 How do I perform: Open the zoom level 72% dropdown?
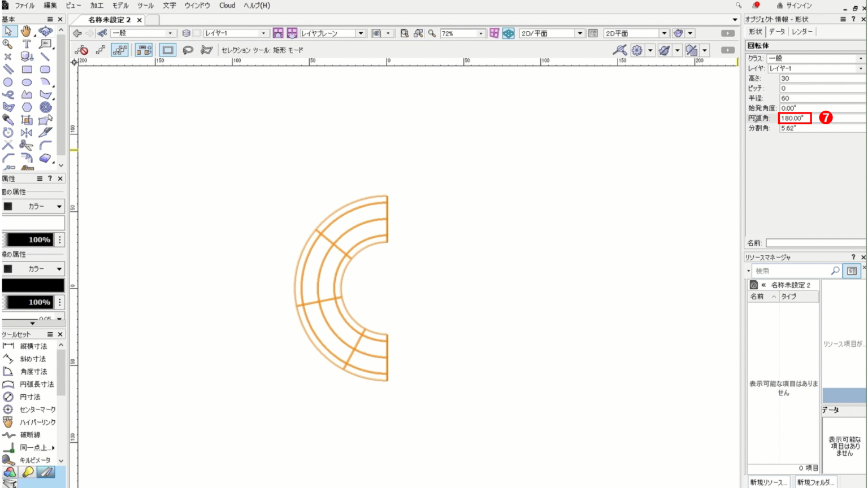click(x=463, y=33)
